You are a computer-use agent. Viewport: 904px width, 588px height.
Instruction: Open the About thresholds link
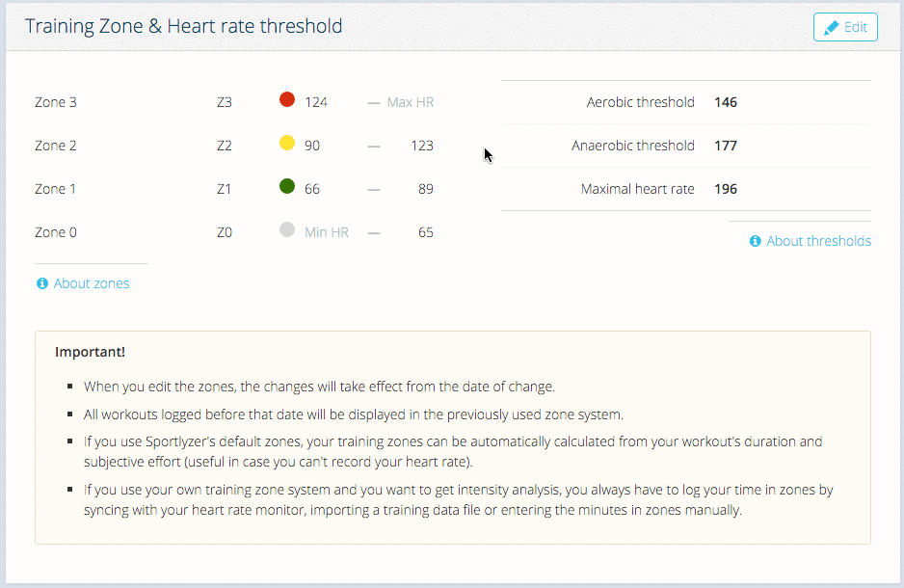click(x=818, y=241)
